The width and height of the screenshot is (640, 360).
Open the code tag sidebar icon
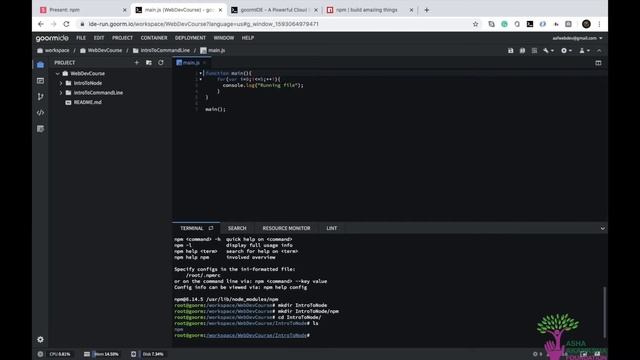click(x=40, y=113)
